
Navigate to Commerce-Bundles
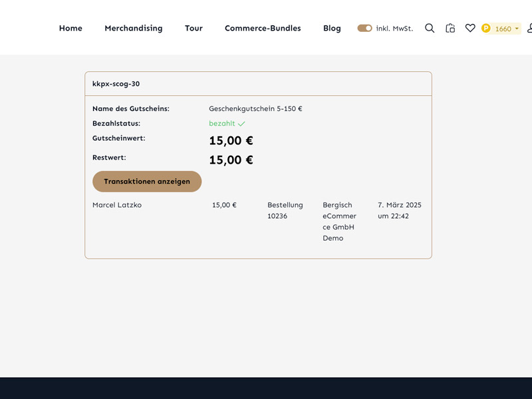click(263, 28)
